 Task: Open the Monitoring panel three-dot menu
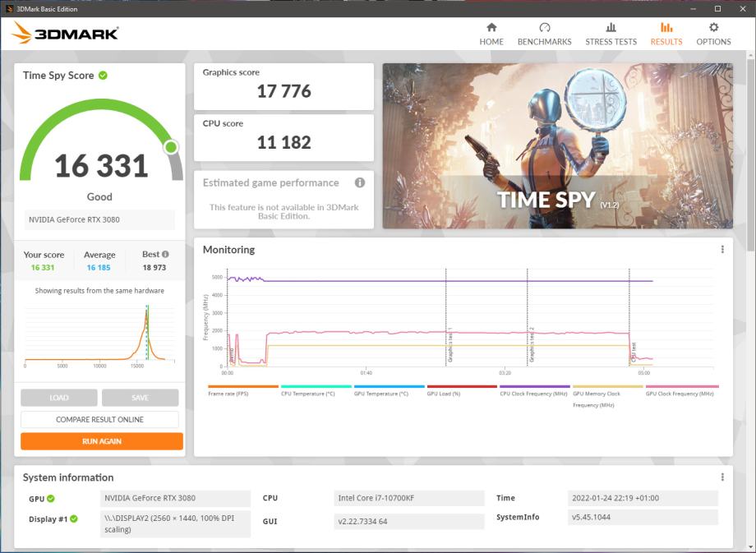[x=722, y=249]
